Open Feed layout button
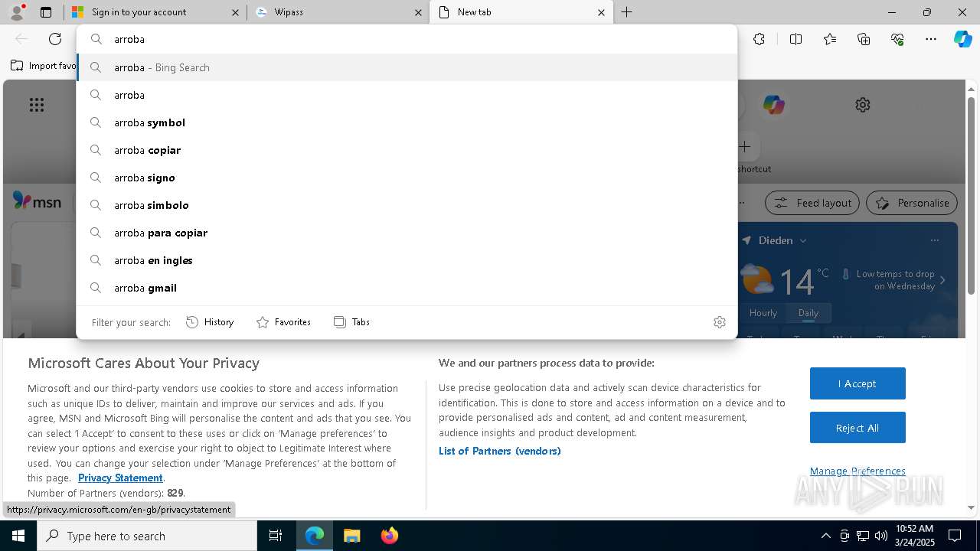Screen dimensions: 980x551 [812, 203]
